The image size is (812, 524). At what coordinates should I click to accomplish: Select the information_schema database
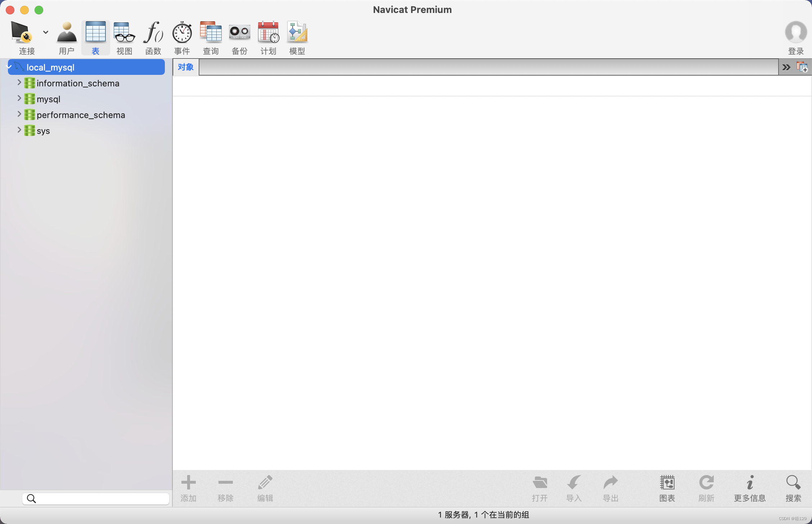point(78,83)
